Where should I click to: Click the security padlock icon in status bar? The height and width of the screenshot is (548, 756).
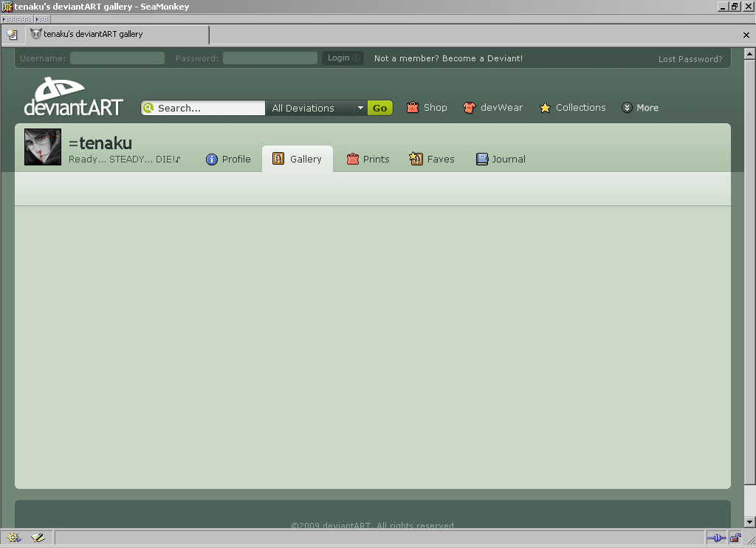click(x=735, y=538)
